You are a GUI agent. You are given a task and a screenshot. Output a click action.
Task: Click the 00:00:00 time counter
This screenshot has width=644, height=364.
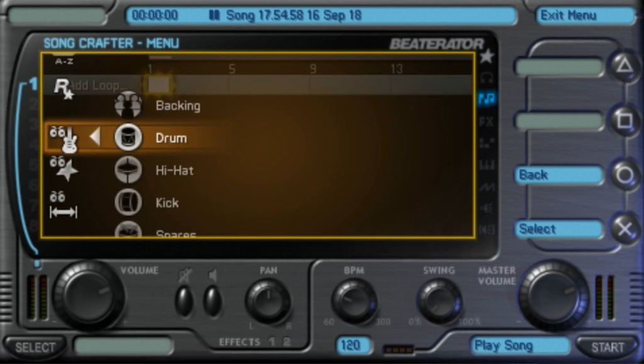pos(155,16)
